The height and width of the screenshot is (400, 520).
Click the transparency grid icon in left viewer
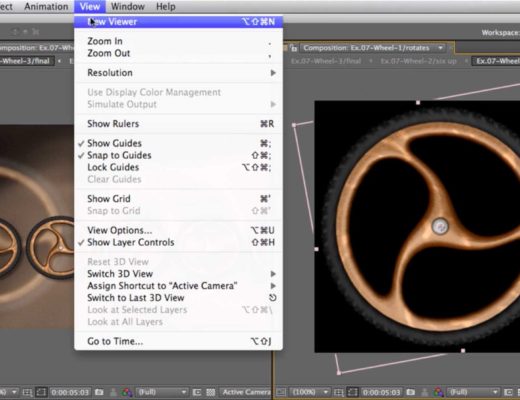211,392
